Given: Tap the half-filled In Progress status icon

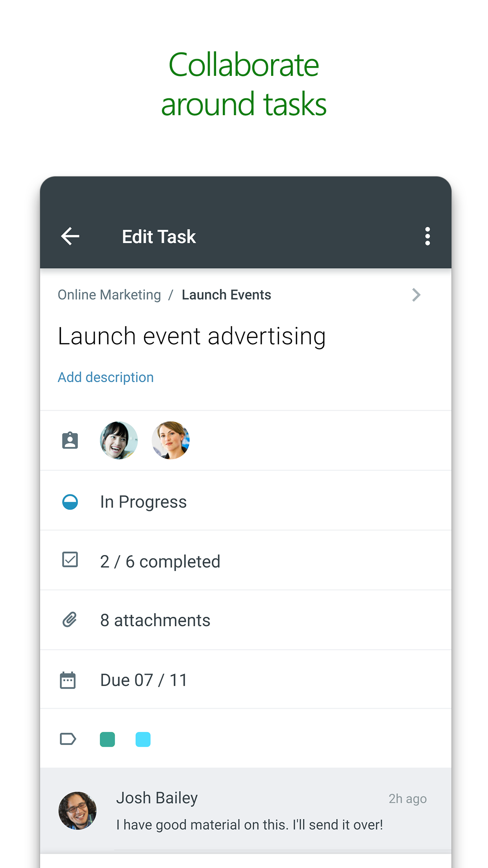Looking at the screenshot, I should click(70, 502).
